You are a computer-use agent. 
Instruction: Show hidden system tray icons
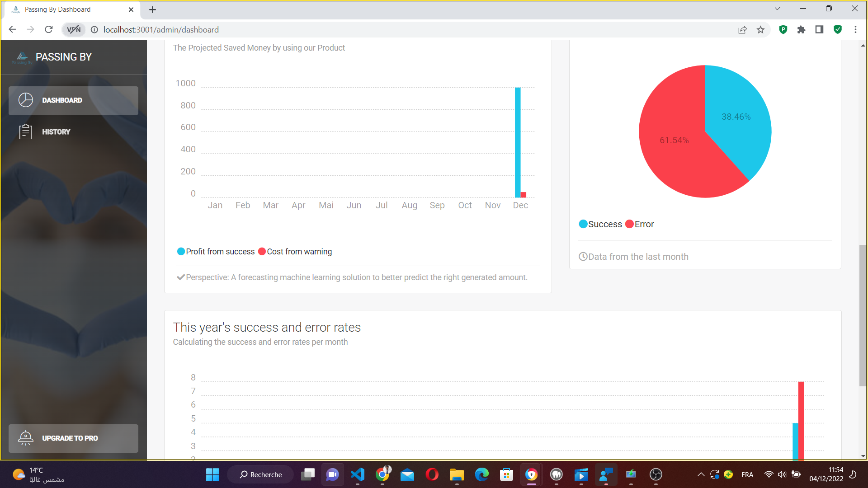(x=701, y=474)
